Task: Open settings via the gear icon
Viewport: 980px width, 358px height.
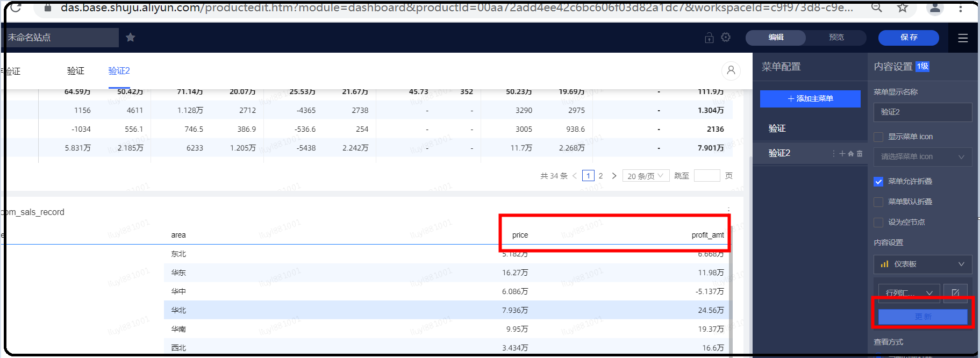Action: (x=726, y=37)
